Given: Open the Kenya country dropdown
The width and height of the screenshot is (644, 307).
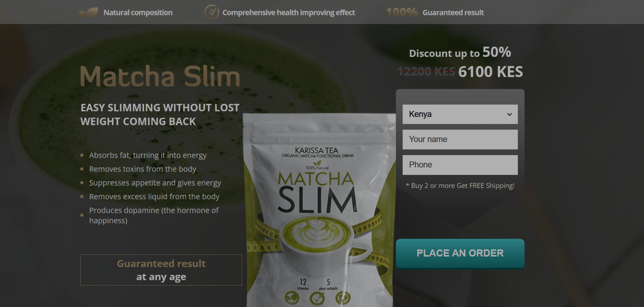Looking at the screenshot, I should (x=460, y=114).
